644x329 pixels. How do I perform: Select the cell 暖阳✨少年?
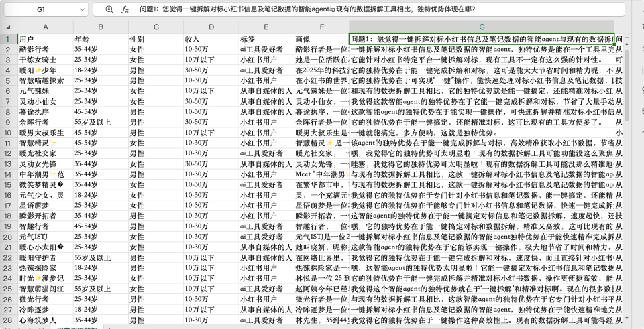pyautogui.click(x=46, y=70)
